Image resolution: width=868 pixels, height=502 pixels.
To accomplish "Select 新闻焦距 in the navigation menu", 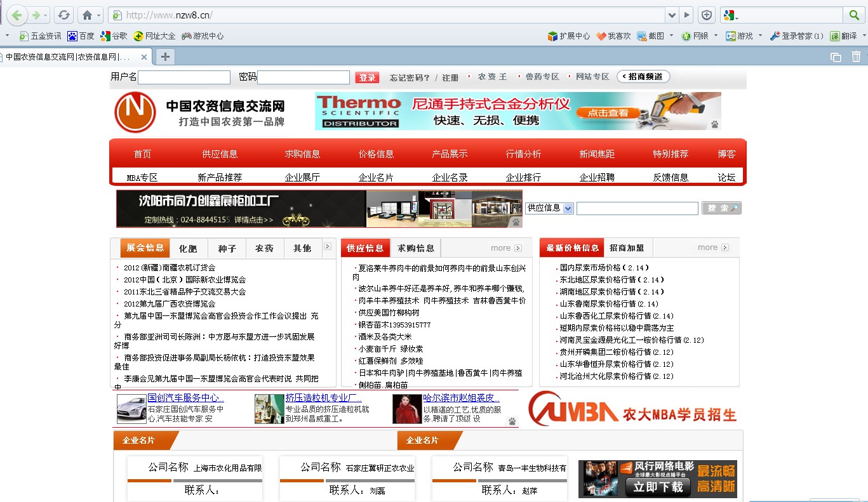I will [597, 154].
